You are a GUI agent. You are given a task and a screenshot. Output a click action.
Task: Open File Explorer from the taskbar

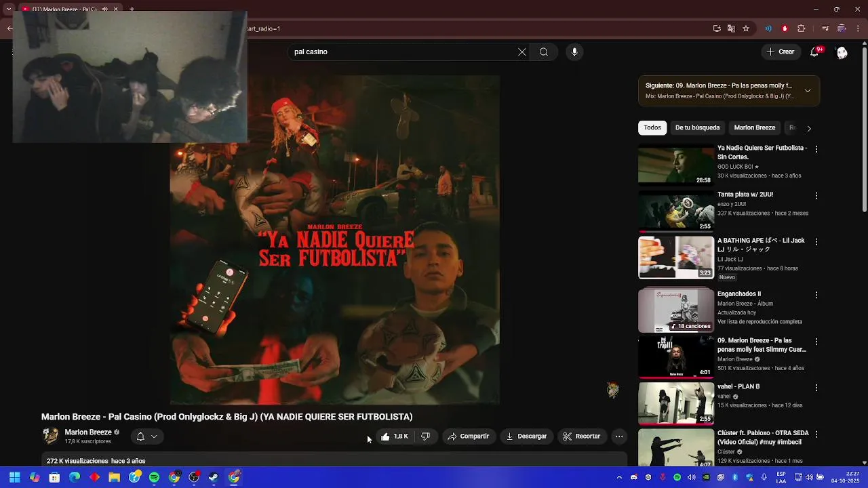tap(114, 477)
